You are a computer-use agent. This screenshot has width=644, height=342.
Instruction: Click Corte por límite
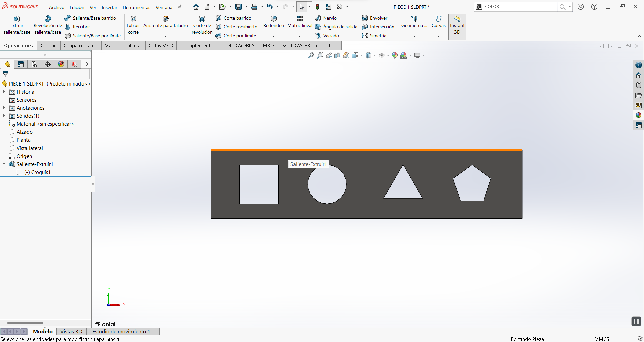click(236, 36)
